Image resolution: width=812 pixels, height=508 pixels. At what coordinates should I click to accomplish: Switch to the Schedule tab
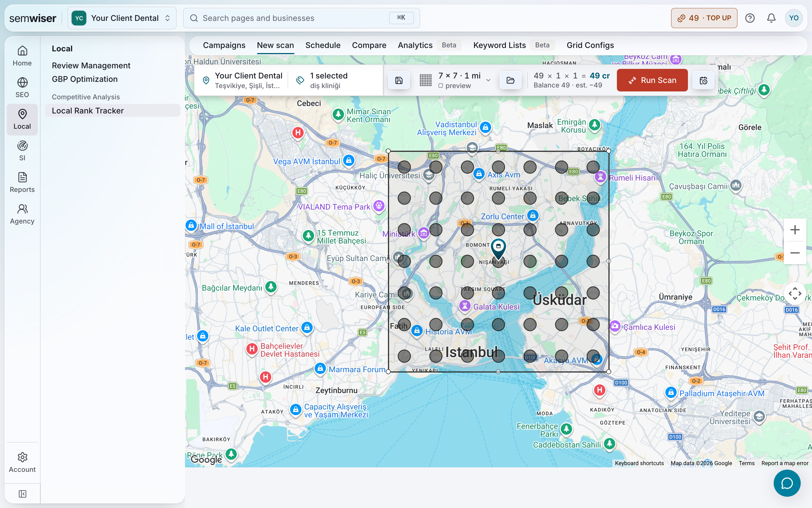[323, 45]
